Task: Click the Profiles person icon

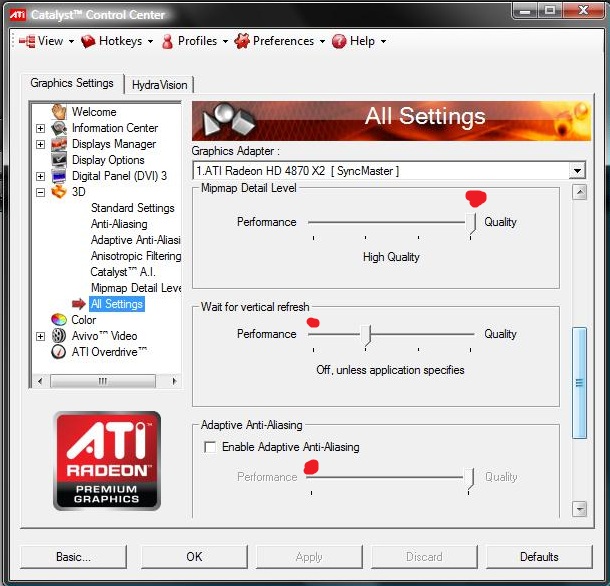Action: point(168,41)
